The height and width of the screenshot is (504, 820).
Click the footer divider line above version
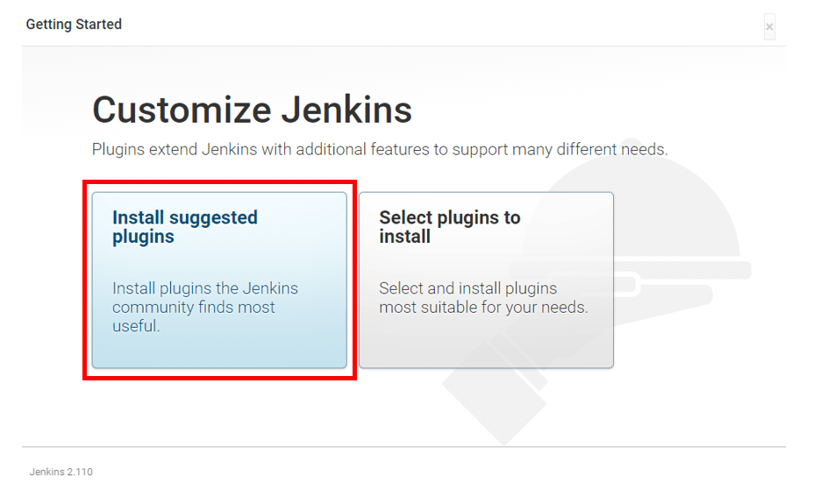click(x=403, y=447)
